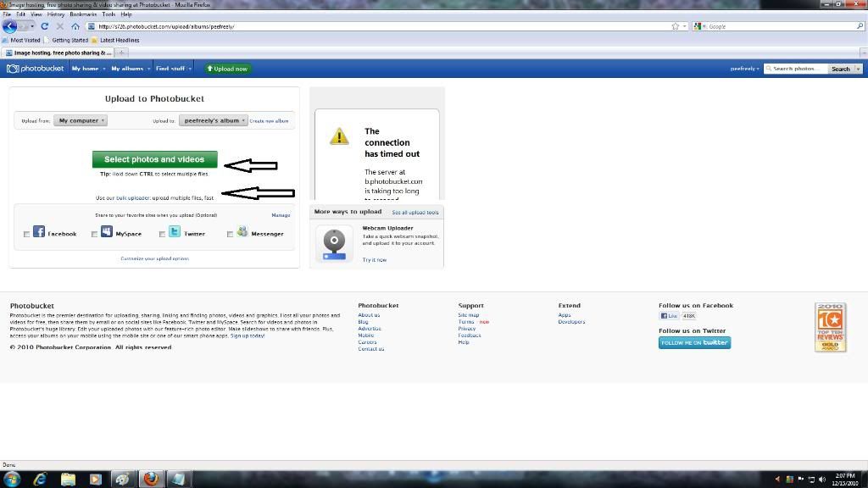
Task: Open the Photobucket logo home link
Action: 36,69
